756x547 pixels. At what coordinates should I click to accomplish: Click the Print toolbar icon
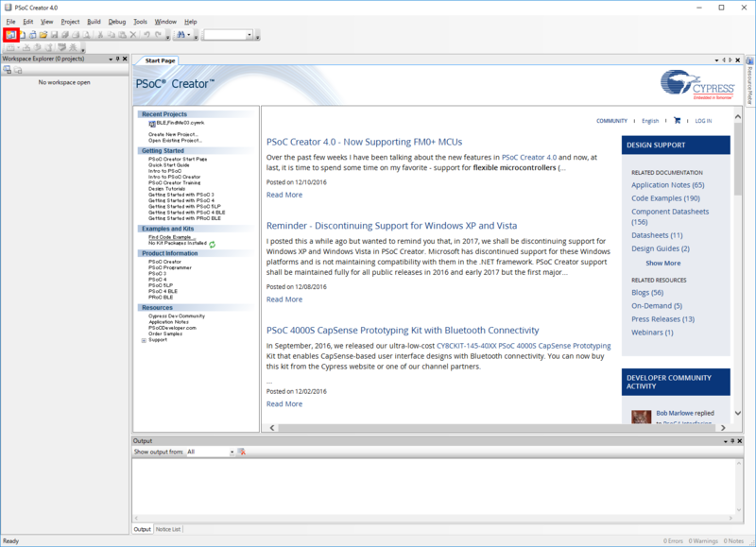click(76, 35)
